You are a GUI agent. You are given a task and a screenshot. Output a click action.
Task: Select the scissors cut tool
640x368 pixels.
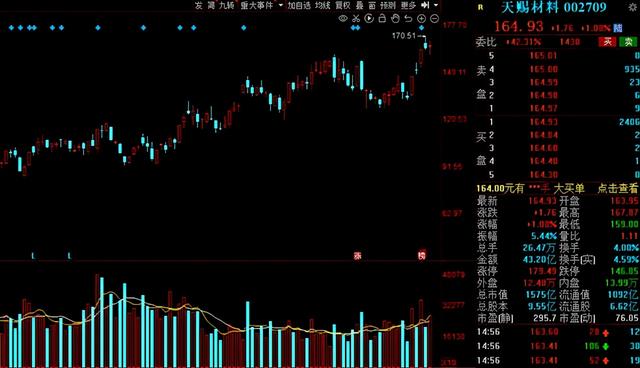point(356,18)
